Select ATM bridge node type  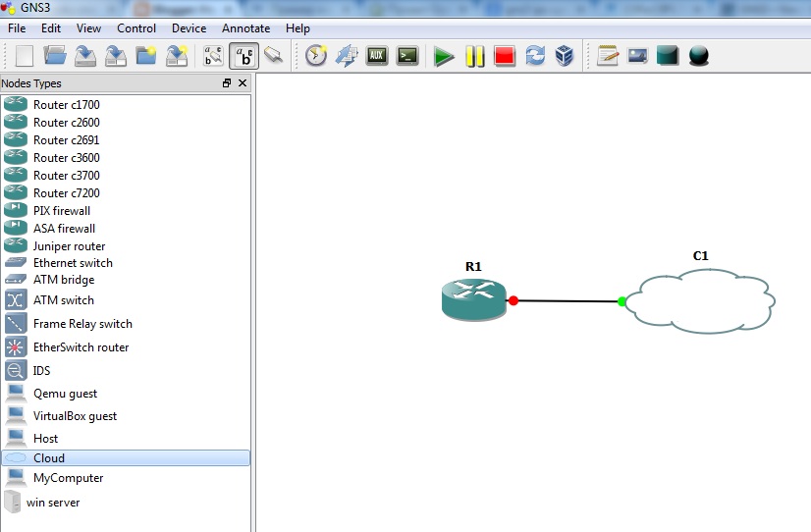[126, 279]
